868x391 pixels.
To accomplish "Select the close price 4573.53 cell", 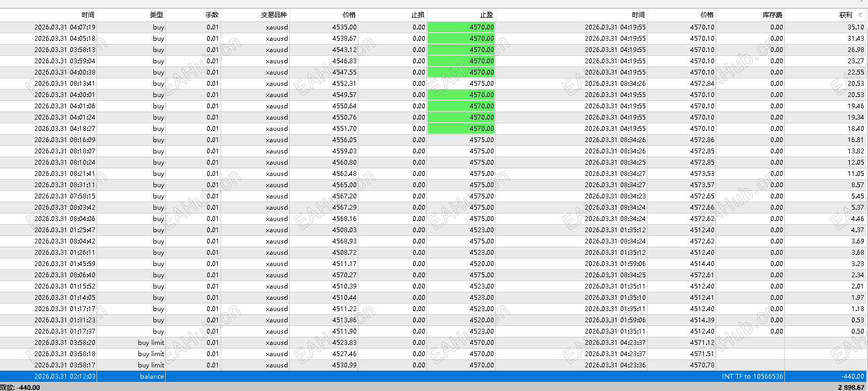I will coord(702,174).
